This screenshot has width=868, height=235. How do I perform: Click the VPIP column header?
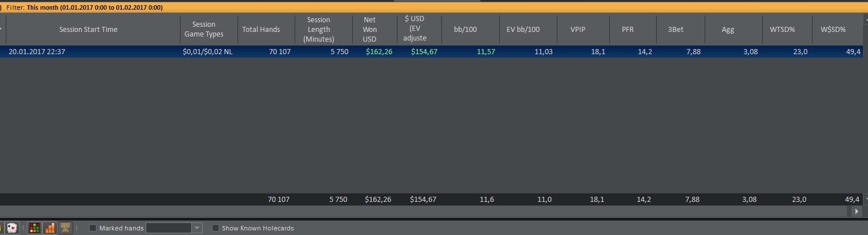coord(578,30)
